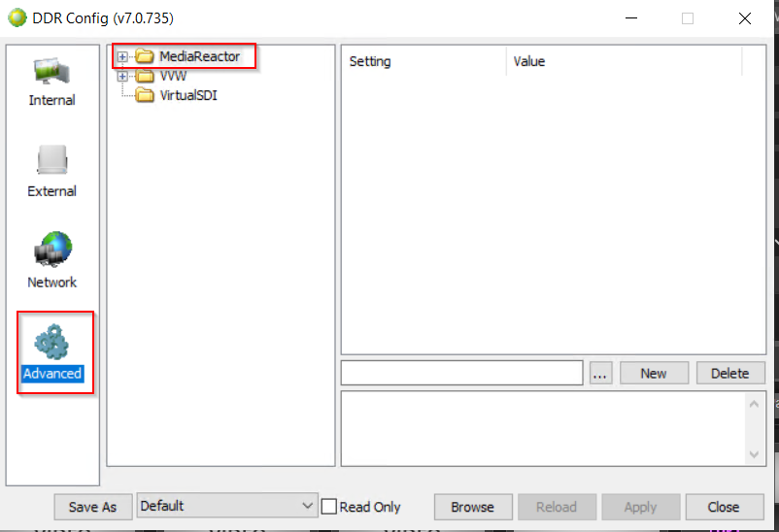
Task: Open the Network globe icon
Action: point(52,249)
